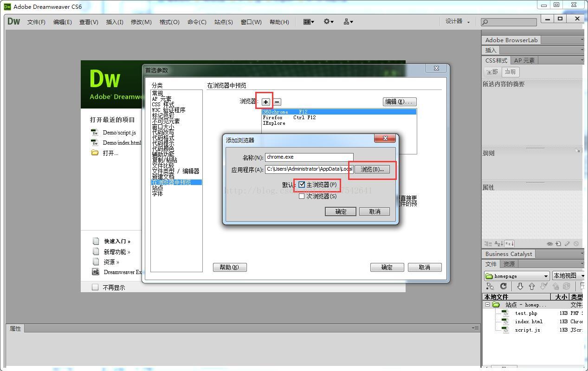Click the 名称(N) input field
The height and width of the screenshot is (371, 588).
coord(309,157)
